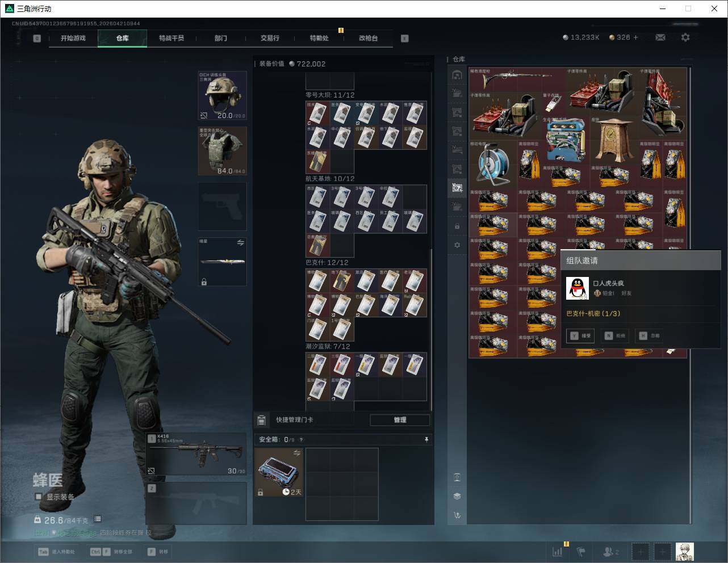Toggle the pin icon on the safe box header
This screenshot has height=563, width=728.
[426, 440]
